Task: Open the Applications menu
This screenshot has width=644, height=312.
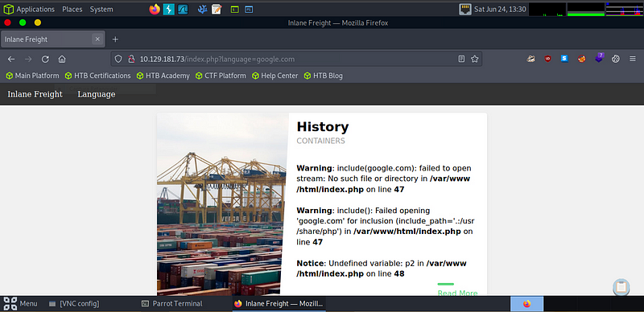Action: [x=35, y=9]
